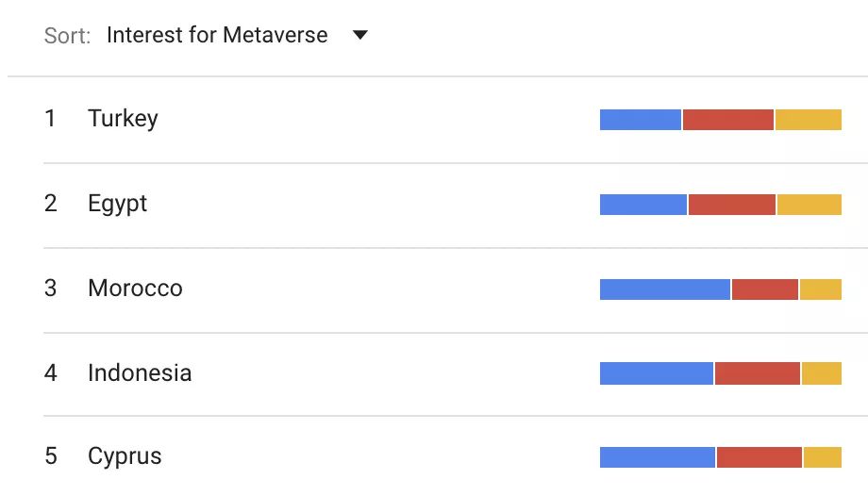
Task: Click Turkey's red bar segment
Action: [x=728, y=120]
